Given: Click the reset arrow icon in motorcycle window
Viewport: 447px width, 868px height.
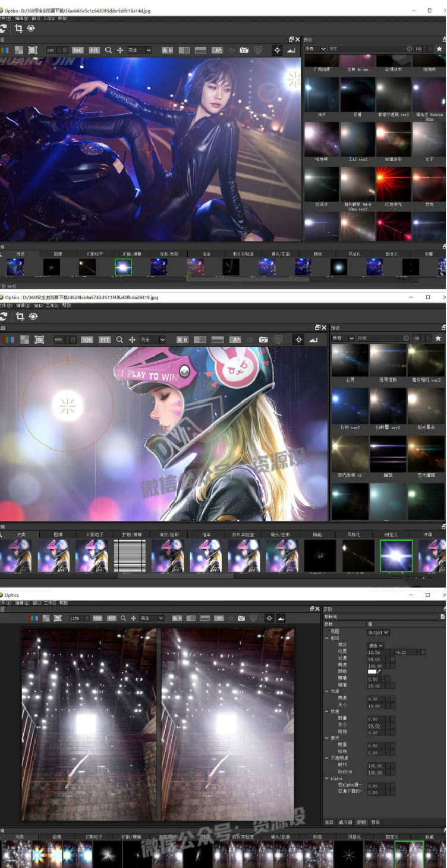Looking at the screenshot, I should (x=3, y=28).
